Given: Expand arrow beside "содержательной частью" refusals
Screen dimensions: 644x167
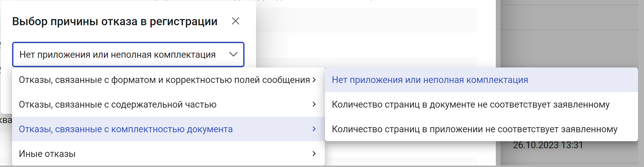Looking at the screenshot, I should (x=314, y=104).
